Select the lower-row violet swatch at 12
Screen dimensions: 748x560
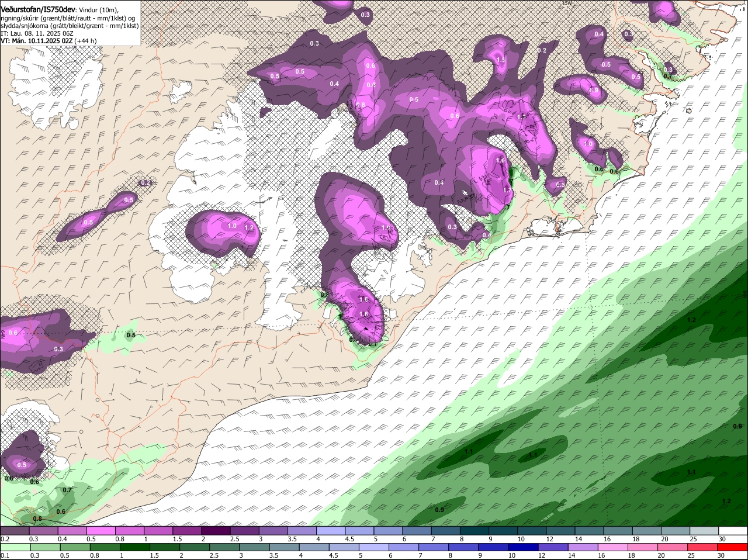pos(553,548)
